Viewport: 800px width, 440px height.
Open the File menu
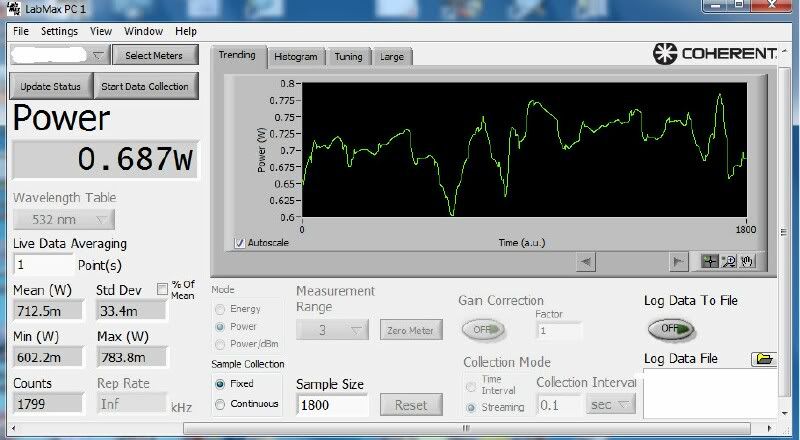[21, 31]
